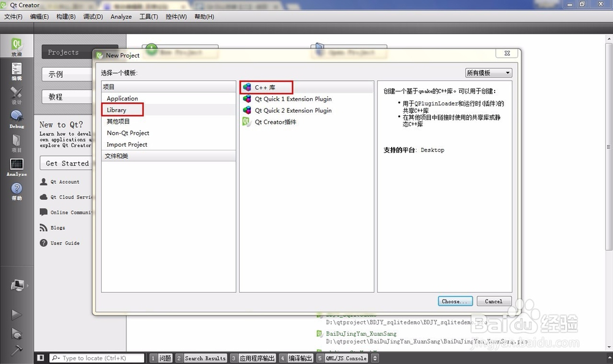Screen dimensions: 613x364
Task: Click Qt Quick 2 Extension Plugin icon
Action: tap(246, 110)
